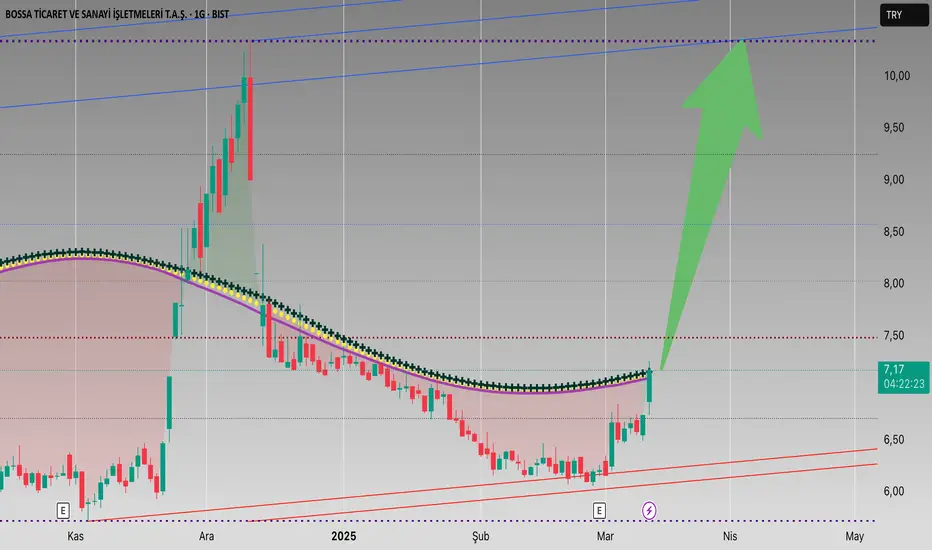Open the TRY currency selector
This screenshot has height=550, width=932.
(903, 15)
